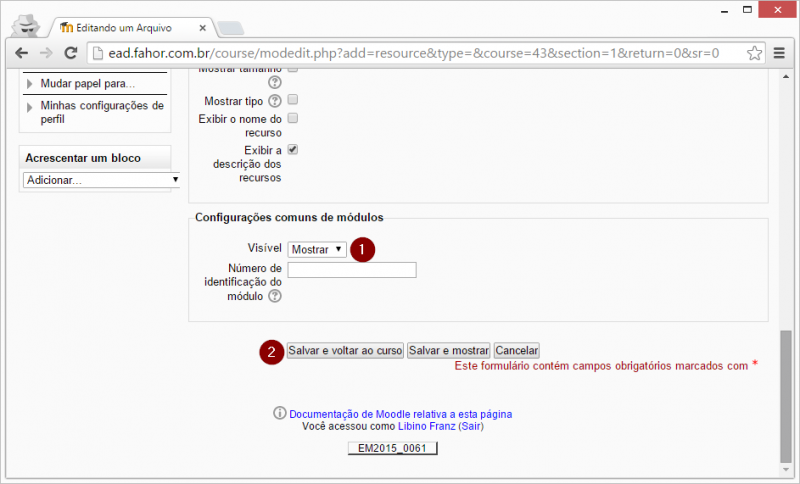Viewport: 800px width, 484px height.
Task: Open Documentação de Moodle relativa a esta página
Action: click(x=401, y=414)
